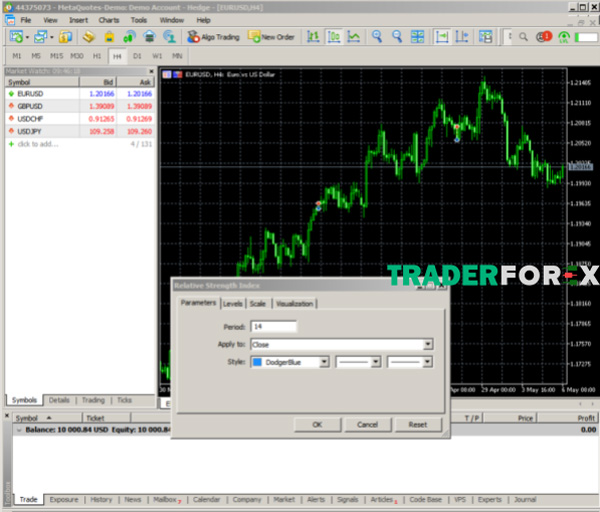Select the M15 timeframe
Screen dimensions: 600x512
click(56, 56)
